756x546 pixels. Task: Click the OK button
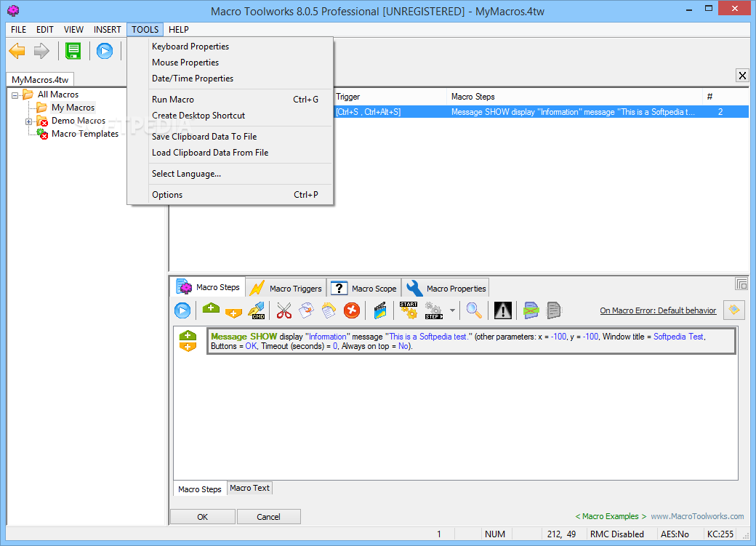tap(203, 517)
